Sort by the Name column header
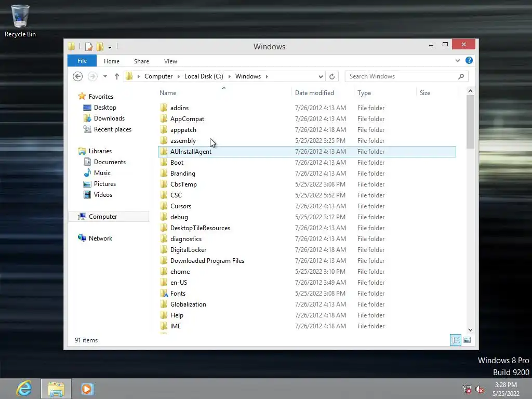Image resolution: width=532 pixels, height=399 pixels. pos(168,92)
